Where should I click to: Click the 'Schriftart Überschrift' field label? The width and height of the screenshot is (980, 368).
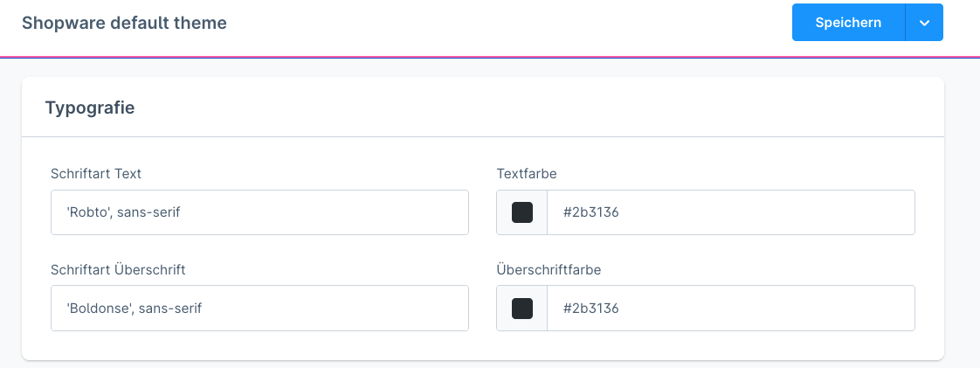click(x=118, y=270)
